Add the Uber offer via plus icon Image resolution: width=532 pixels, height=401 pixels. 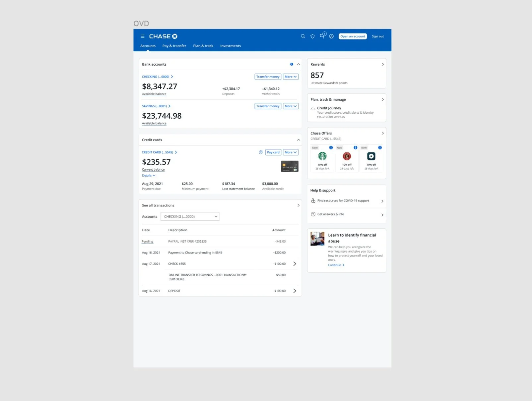coord(380,147)
